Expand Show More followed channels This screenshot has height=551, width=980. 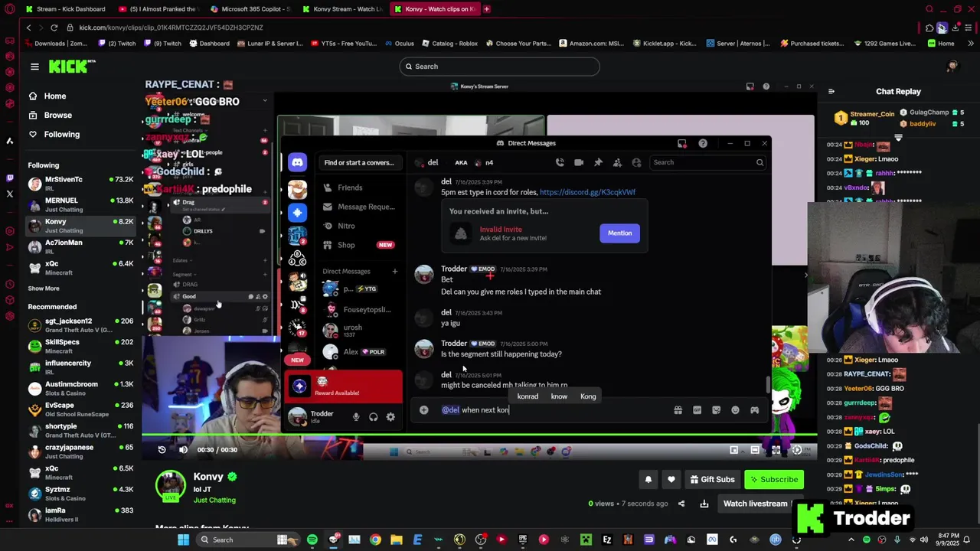[44, 289]
